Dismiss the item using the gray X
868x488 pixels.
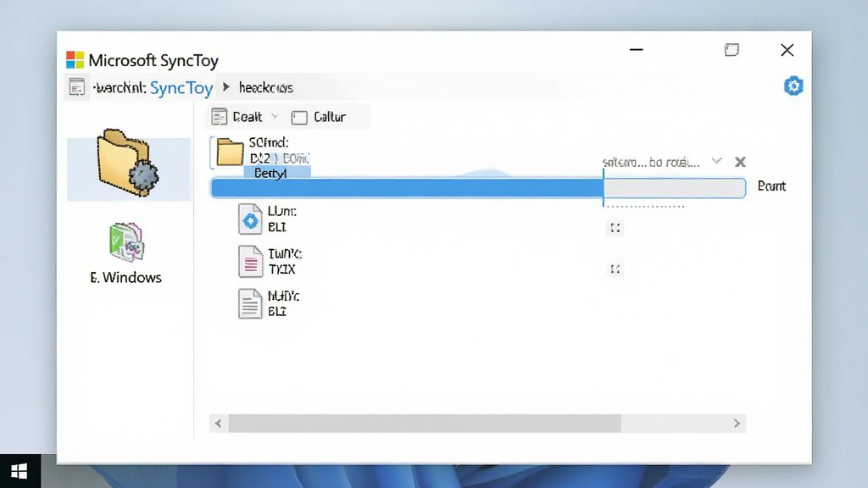point(740,162)
